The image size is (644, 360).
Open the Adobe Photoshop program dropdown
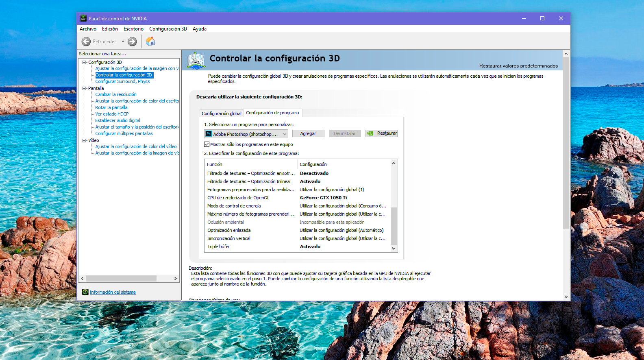click(x=246, y=134)
